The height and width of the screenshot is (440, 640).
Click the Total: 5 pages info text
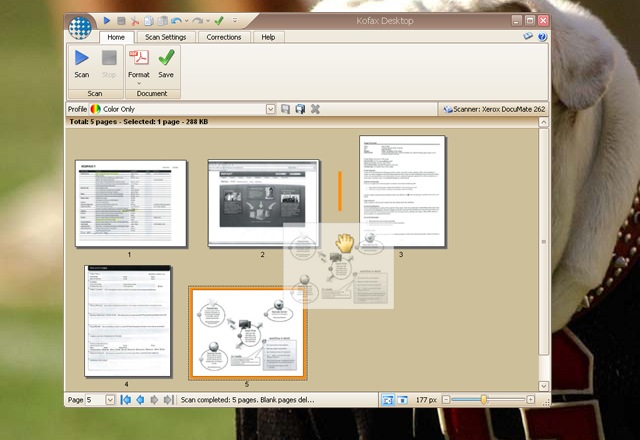pos(139,122)
